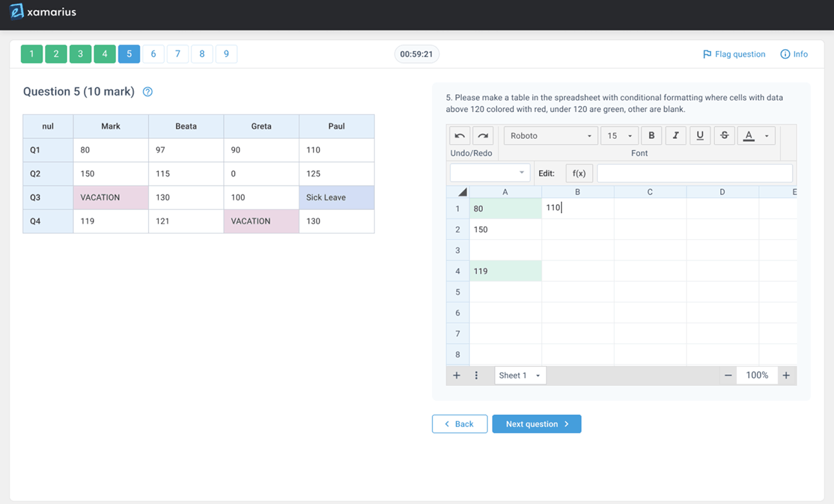Expand the font size 15 dropdown
Screen dimensions: 834x504
619,136
